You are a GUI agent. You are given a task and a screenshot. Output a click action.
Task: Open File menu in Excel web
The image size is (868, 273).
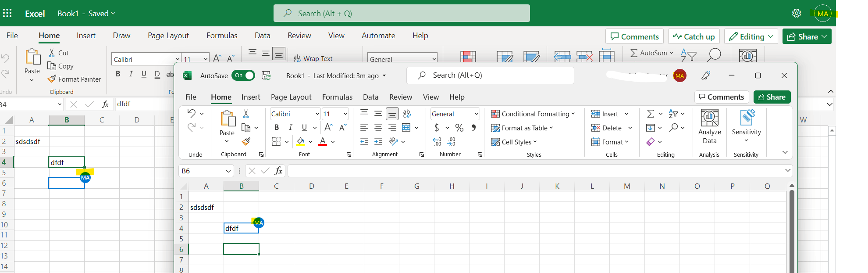pyautogui.click(x=12, y=36)
